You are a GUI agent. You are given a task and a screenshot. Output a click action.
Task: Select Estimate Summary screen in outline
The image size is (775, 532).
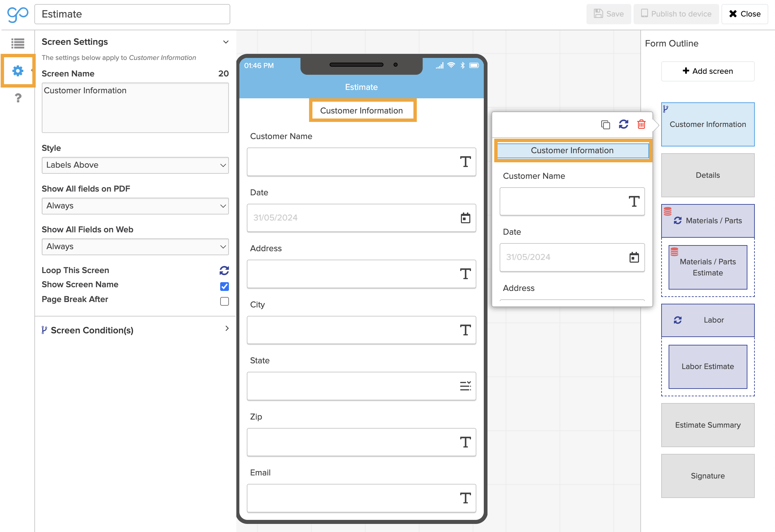[x=707, y=425]
